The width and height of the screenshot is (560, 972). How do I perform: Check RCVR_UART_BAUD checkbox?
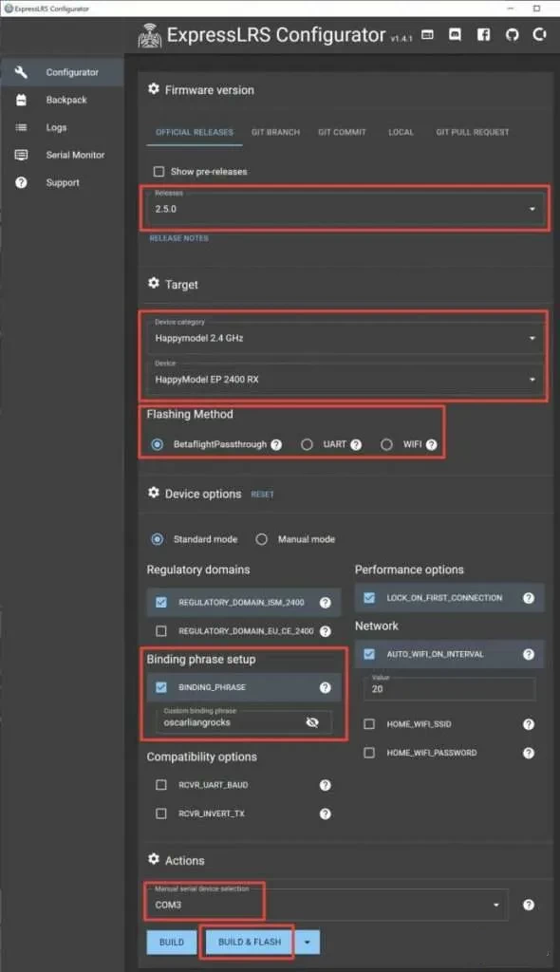[161, 785]
